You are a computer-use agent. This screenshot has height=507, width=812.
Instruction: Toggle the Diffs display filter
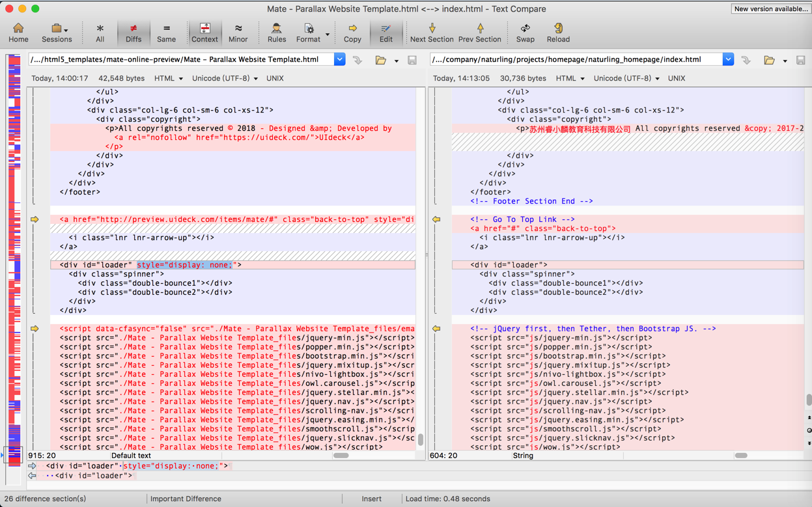coord(133,33)
